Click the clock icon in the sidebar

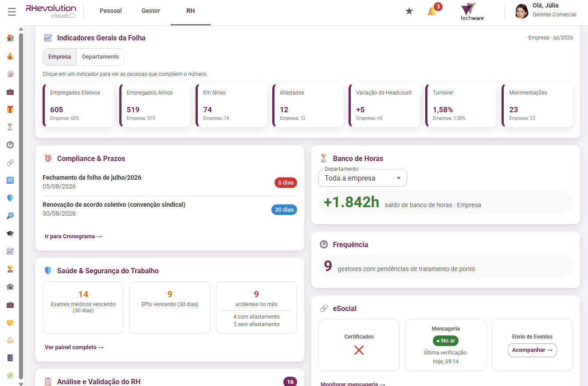coord(10,145)
